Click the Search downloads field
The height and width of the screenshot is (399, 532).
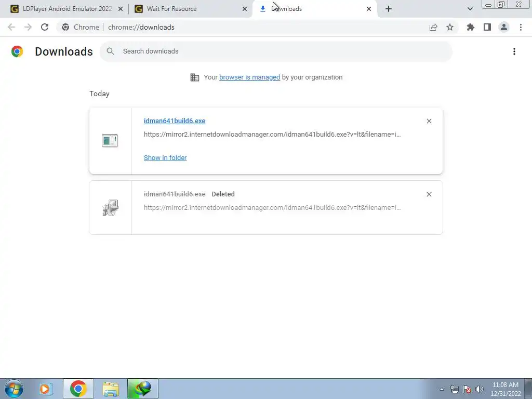276,51
